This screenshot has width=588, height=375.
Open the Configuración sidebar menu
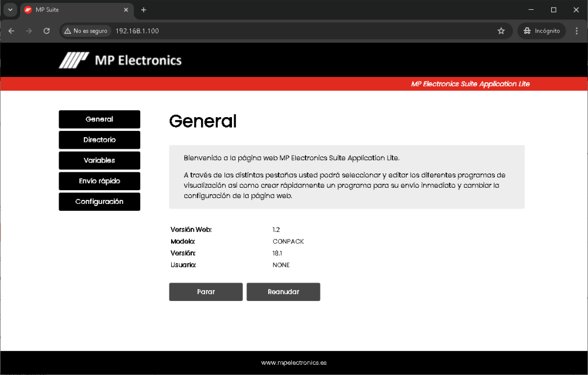[x=99, y=202]
